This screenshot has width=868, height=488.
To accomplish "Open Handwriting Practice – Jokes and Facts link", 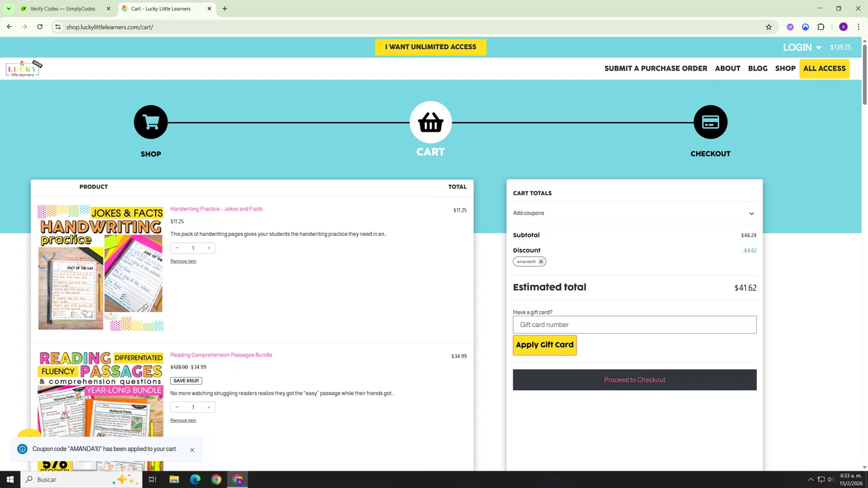I will point(216,209).
